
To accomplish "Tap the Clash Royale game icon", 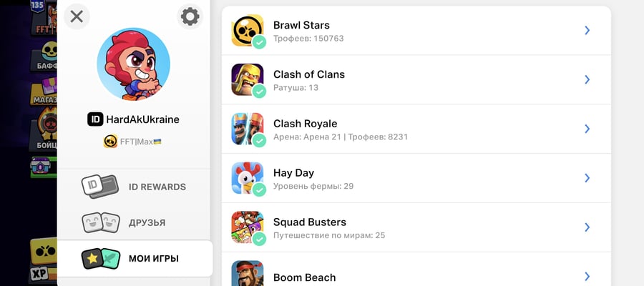I will [248, 129].
